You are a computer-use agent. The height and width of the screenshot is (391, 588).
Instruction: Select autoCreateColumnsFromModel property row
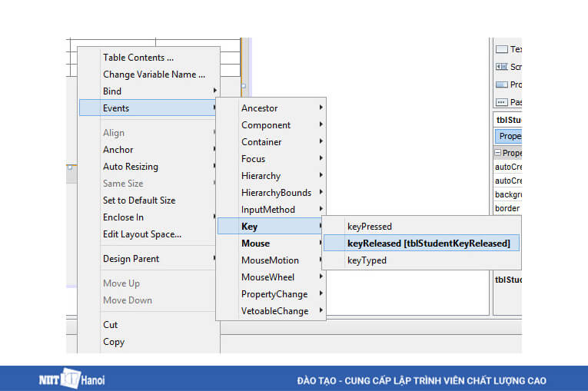[x=508, y=167]
